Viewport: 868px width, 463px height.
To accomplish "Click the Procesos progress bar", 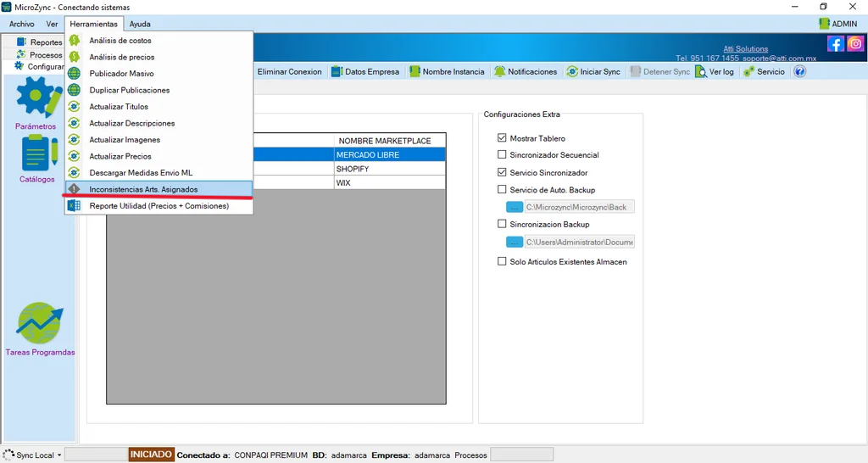I will [521, 455].
